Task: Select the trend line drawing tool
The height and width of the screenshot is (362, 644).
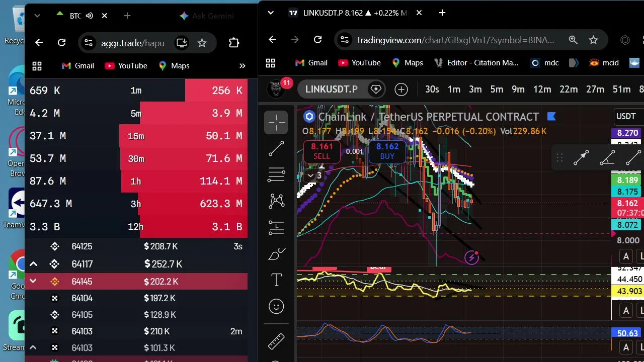Action: point(276,148)
